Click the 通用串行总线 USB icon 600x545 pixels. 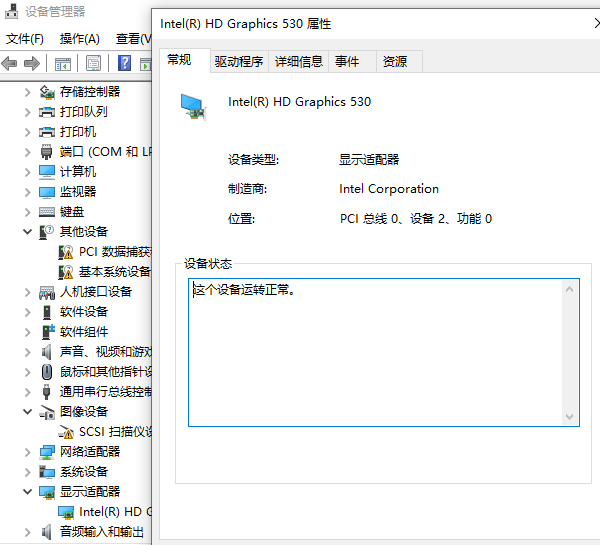(47, 392)
